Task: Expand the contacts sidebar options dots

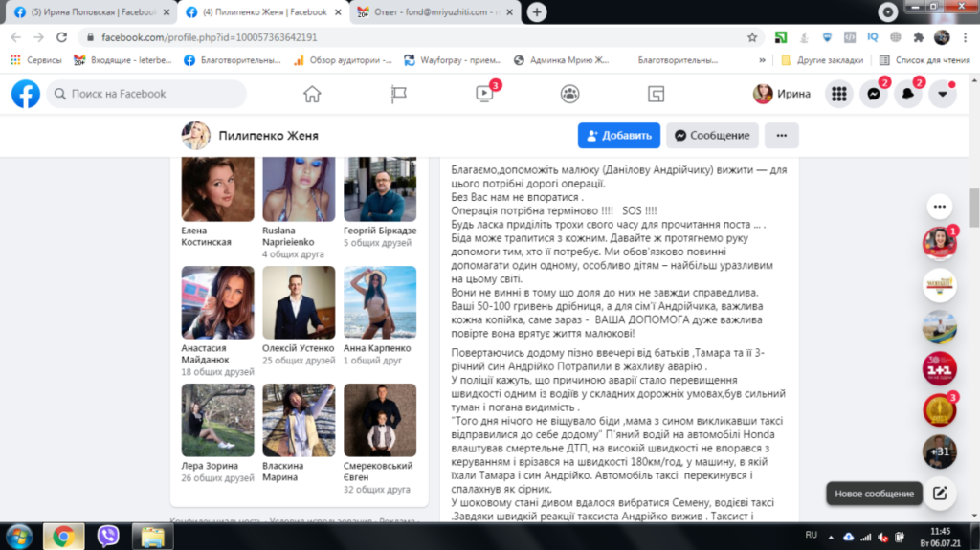Action: pos(939,206)
